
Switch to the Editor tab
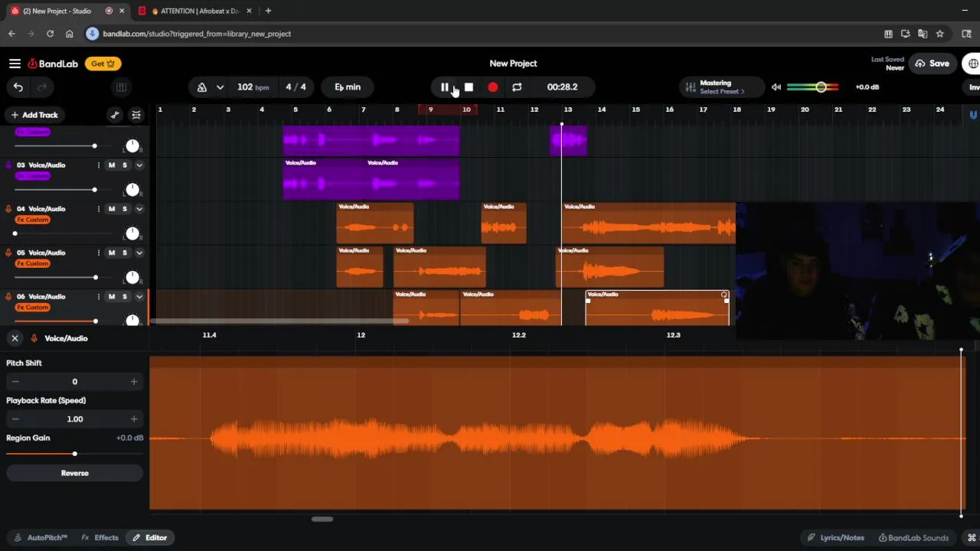(x=149, y=537)
